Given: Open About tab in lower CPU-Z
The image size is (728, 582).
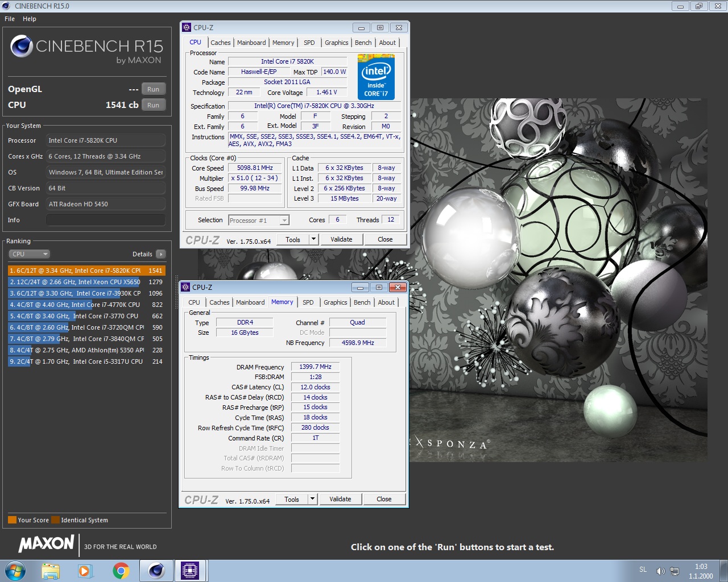Looking at the screenshot, I should [386, 302].
